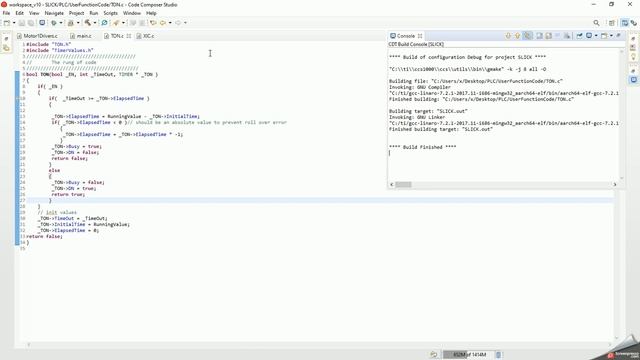The image size is (640, 360).
Task: Click the Debug bug icon
Action: point(53,23)
